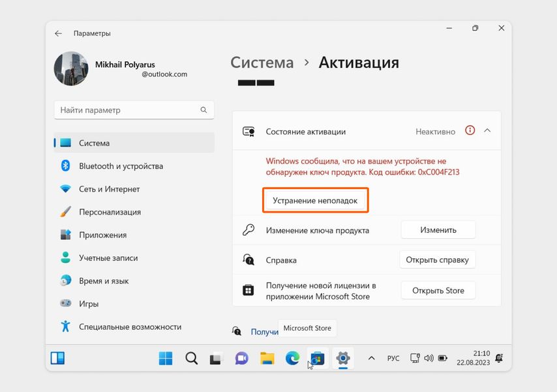Open the Получи help link at bottom
This screenshot has width=557, height=392.
pos(265,331)
